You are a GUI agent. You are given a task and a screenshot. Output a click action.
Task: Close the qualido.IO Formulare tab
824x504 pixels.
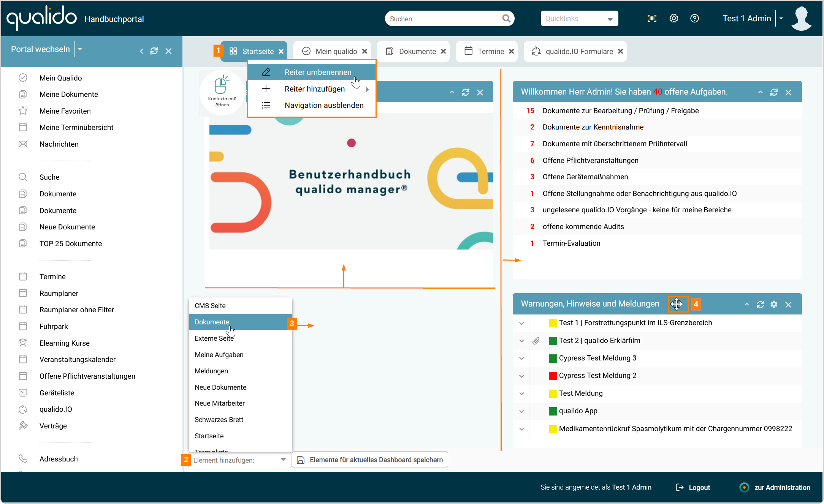point(620,51)
